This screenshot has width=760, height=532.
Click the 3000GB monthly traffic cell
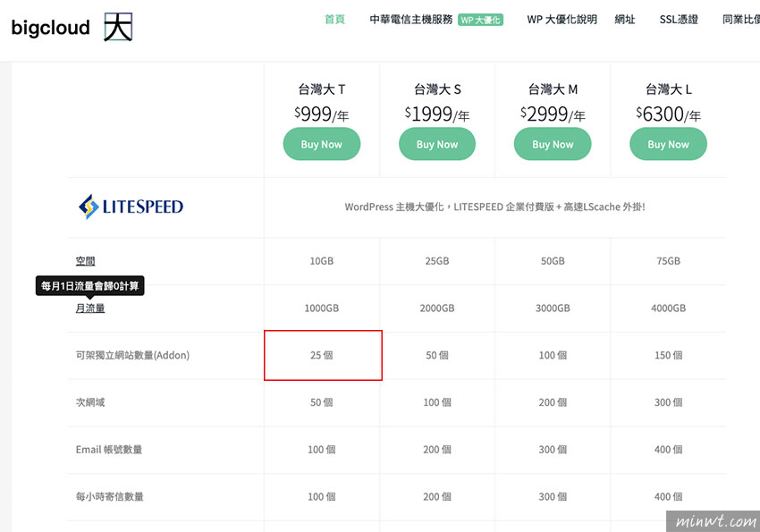553,308
